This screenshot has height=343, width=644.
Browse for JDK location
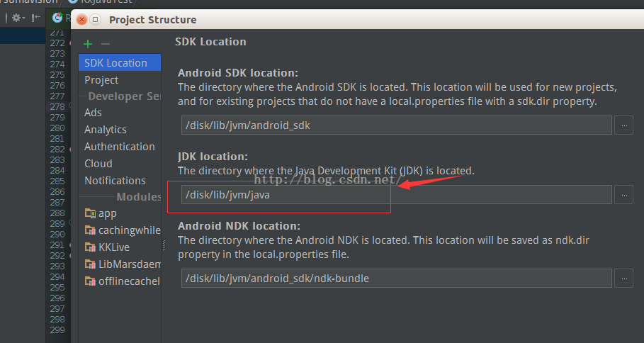(623, 195)
